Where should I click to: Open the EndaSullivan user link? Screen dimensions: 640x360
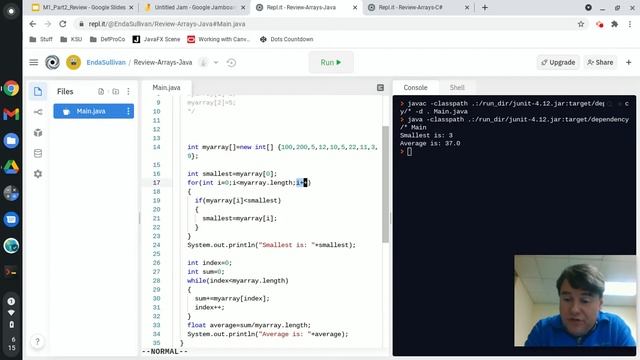[106, 62]
